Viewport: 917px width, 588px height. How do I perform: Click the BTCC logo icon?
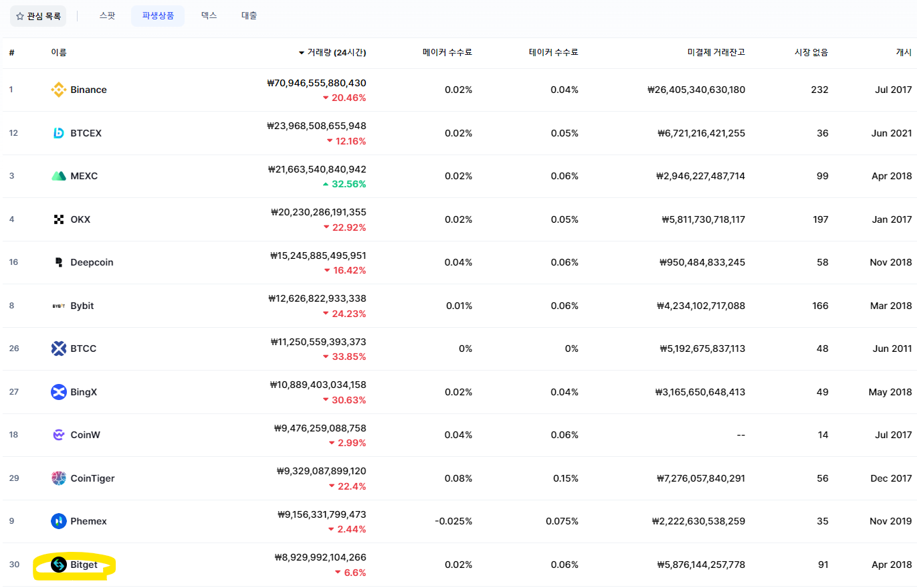point(59,349)
